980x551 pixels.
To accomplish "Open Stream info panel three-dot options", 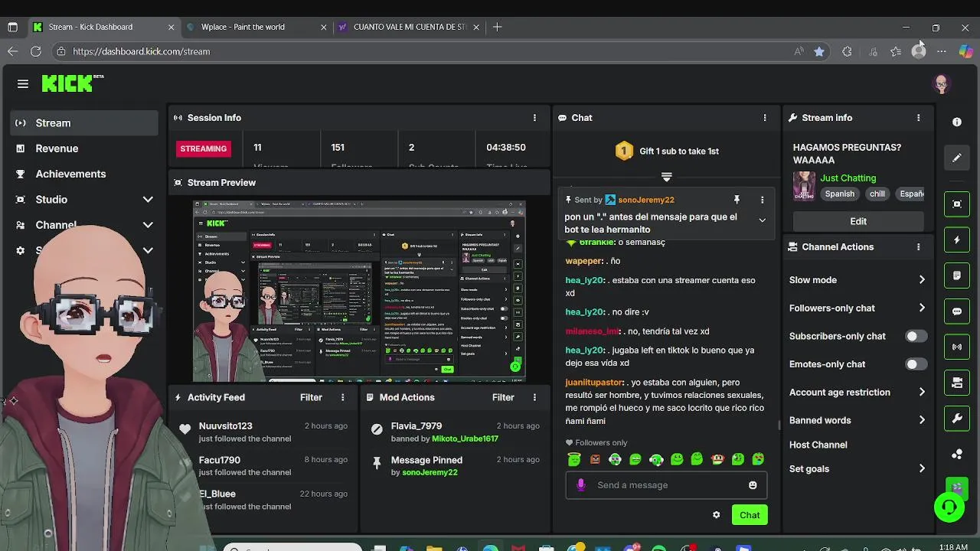I will (919, 118).
